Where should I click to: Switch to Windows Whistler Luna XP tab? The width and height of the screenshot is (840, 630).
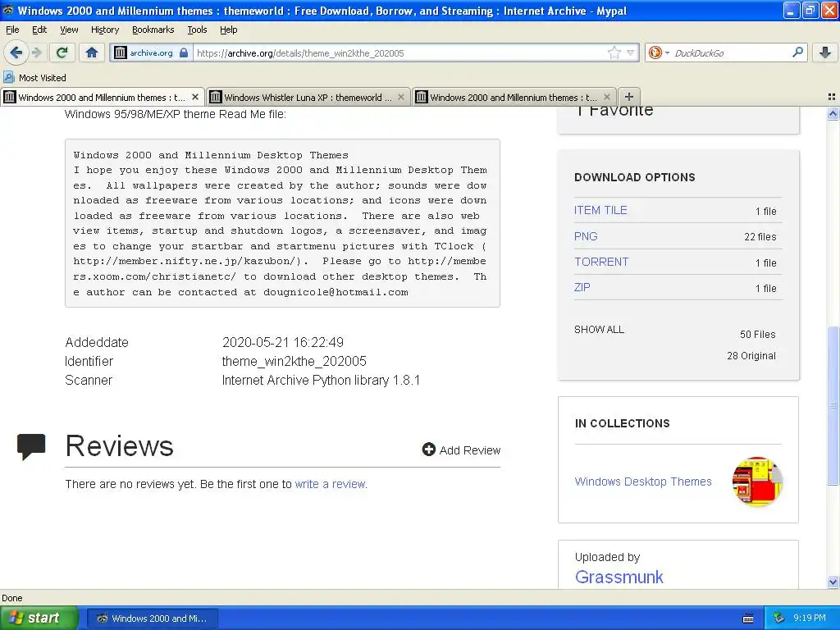(x=308, y=97)
